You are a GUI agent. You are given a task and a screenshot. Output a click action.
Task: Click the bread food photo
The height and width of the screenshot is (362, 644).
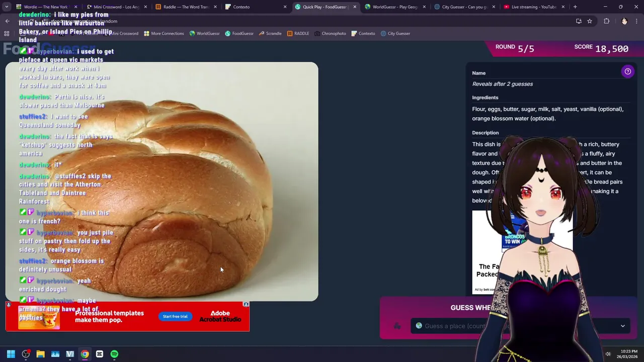[162, 182]
